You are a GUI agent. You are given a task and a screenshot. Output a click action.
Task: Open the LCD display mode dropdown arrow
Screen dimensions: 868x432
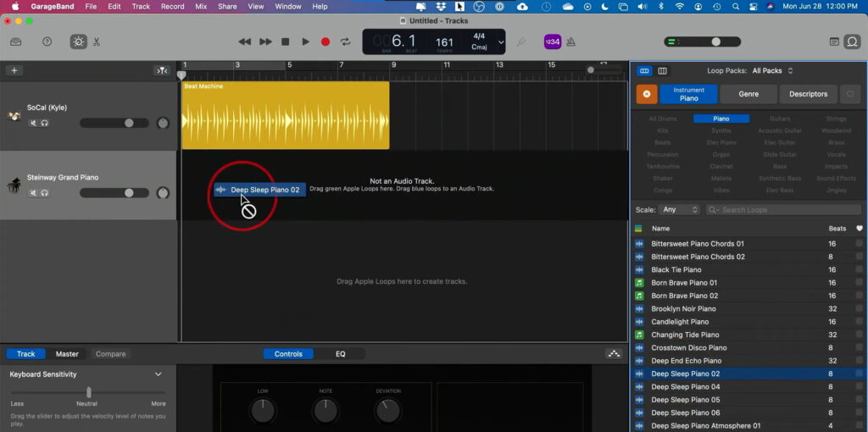(x=501, y=42)
